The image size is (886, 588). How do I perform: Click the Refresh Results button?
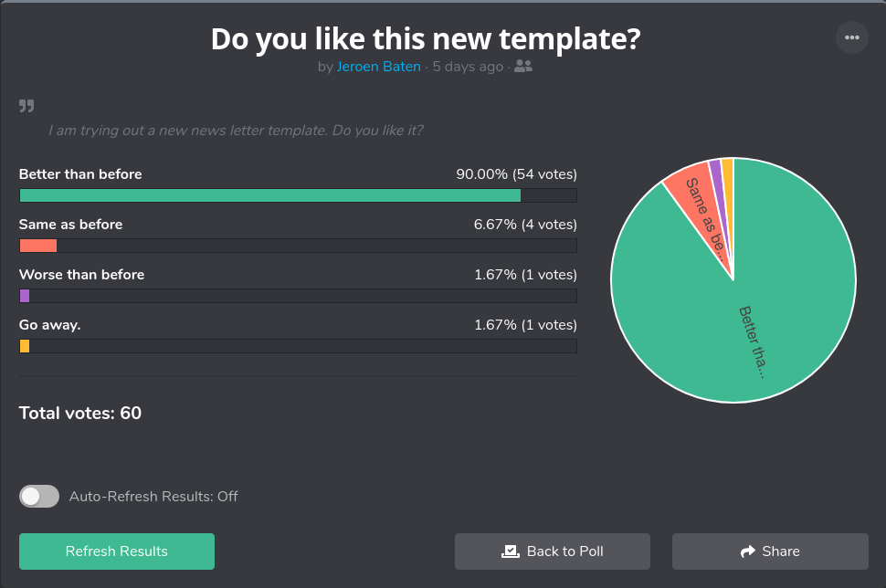[117, 551]
